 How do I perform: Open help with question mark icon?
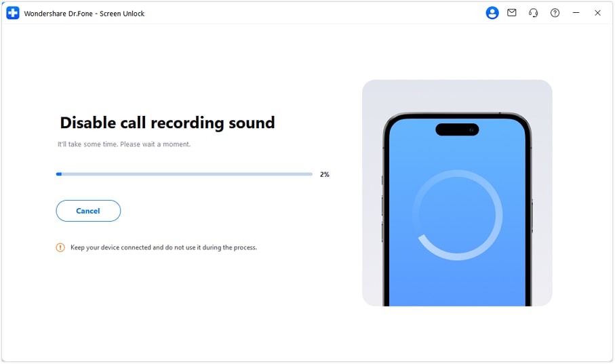tap(555, 13)
